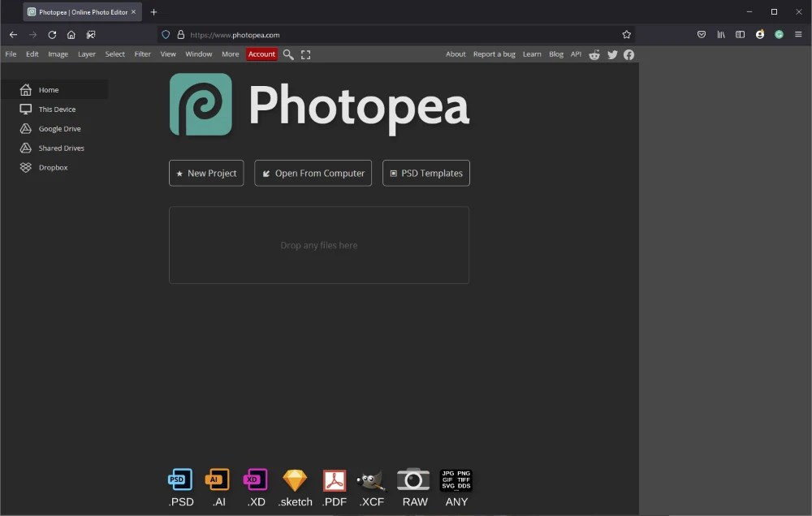812x516 pixels.
Task: Open Photopea's Facebook page icon
Action: (x=628, y=54)
